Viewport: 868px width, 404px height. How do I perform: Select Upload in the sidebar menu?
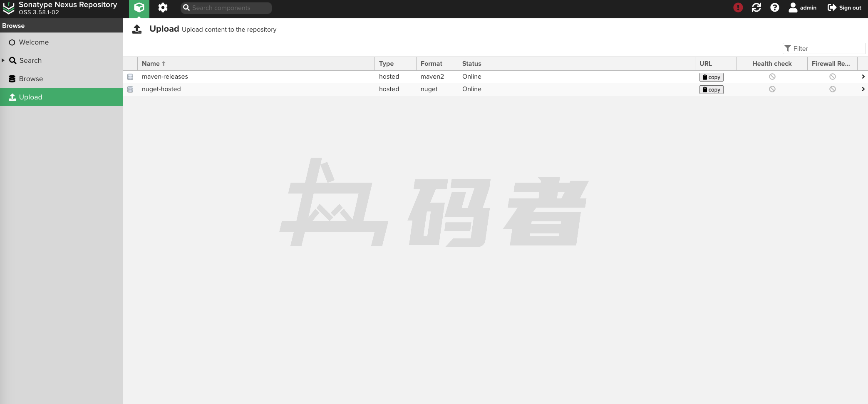pyautogui.click(x=30, y=97)
